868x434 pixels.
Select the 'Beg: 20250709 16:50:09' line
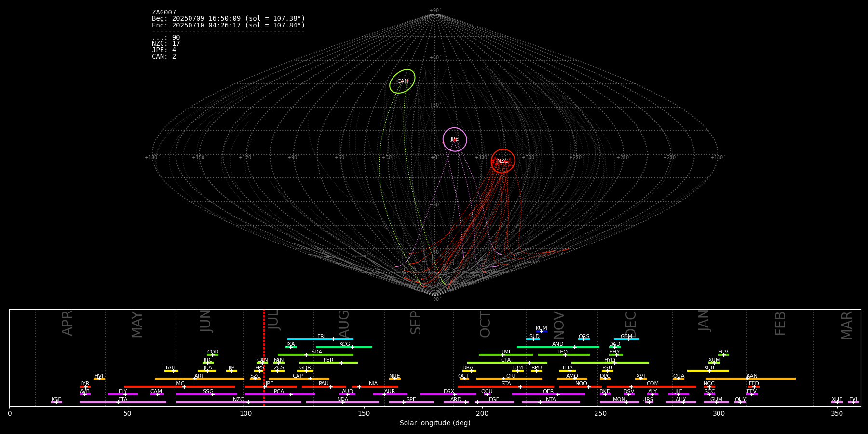[x=229, y=19]
